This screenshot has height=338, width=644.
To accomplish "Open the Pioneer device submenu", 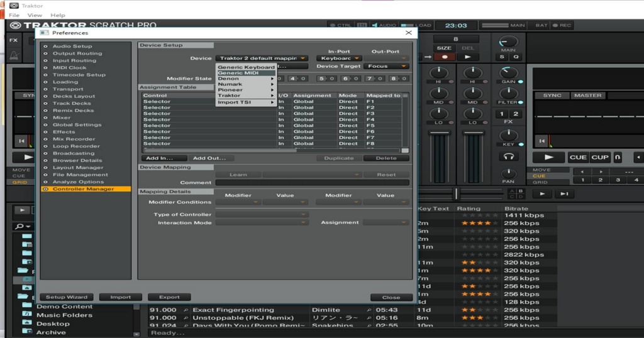I will pos(246,90).
